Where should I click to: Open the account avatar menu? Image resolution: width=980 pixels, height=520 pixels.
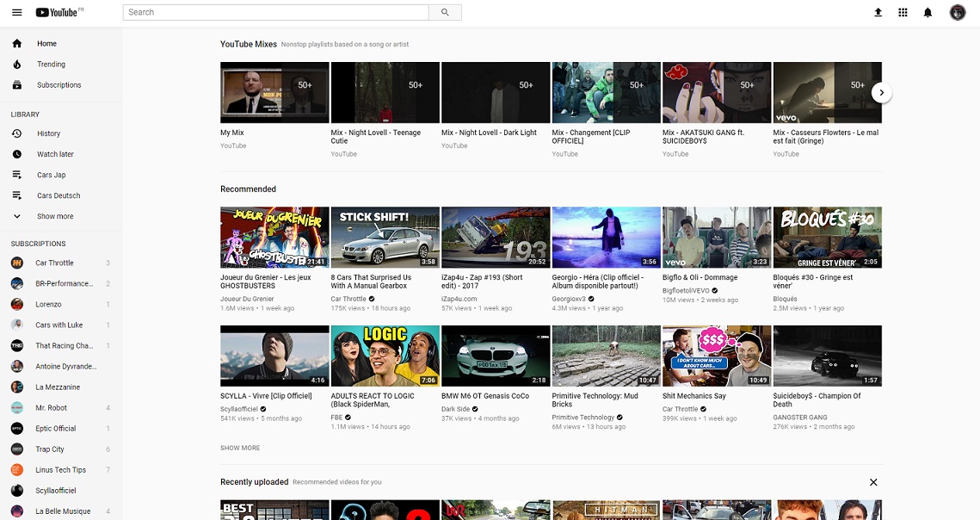tap(958, 12)
